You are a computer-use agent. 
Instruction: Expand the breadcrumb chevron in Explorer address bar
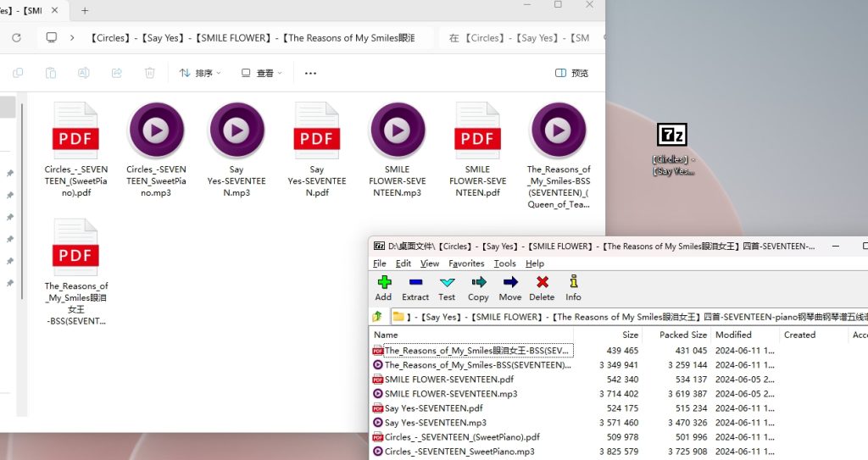(x=72, y=37)
